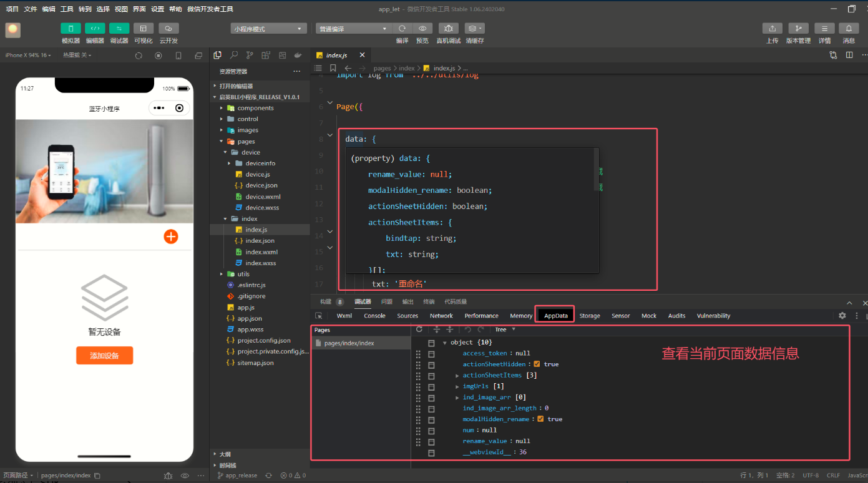Click the Debugger (调试器) toolbar icon

tap(119, 29)
